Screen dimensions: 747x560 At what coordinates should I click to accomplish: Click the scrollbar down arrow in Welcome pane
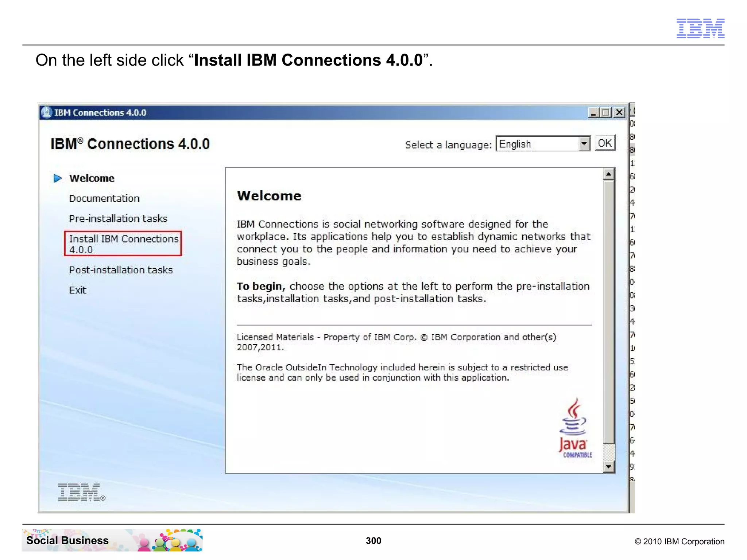(608, 467)
